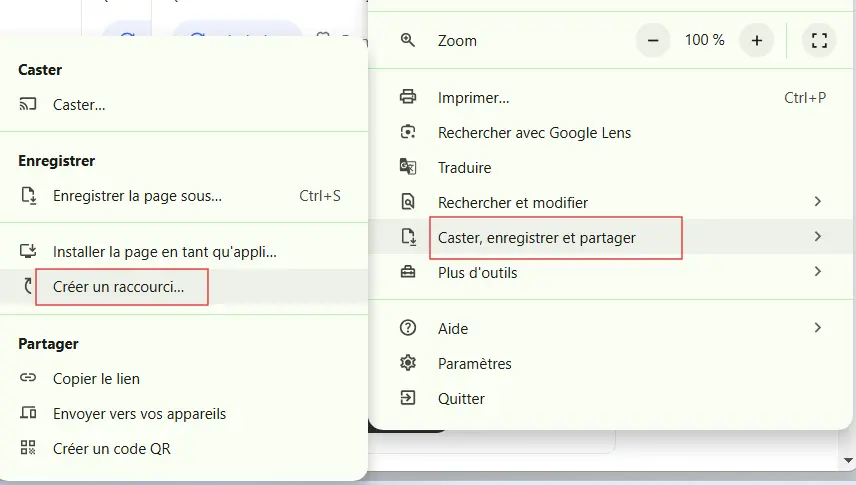The height and width of the screenshot is (485, 856).
Task: Click the Rechercher et modifier icon
Action: (408, 202)
